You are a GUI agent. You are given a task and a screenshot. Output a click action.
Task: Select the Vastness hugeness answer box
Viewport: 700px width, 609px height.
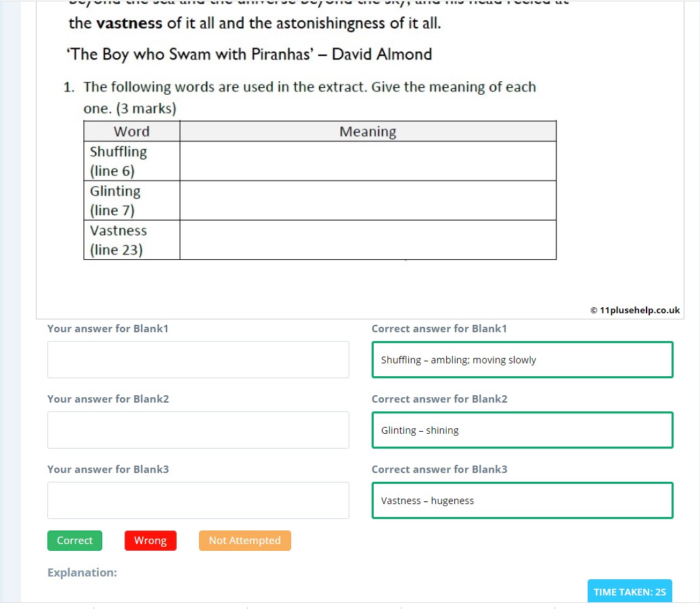[x=522, y=500]
